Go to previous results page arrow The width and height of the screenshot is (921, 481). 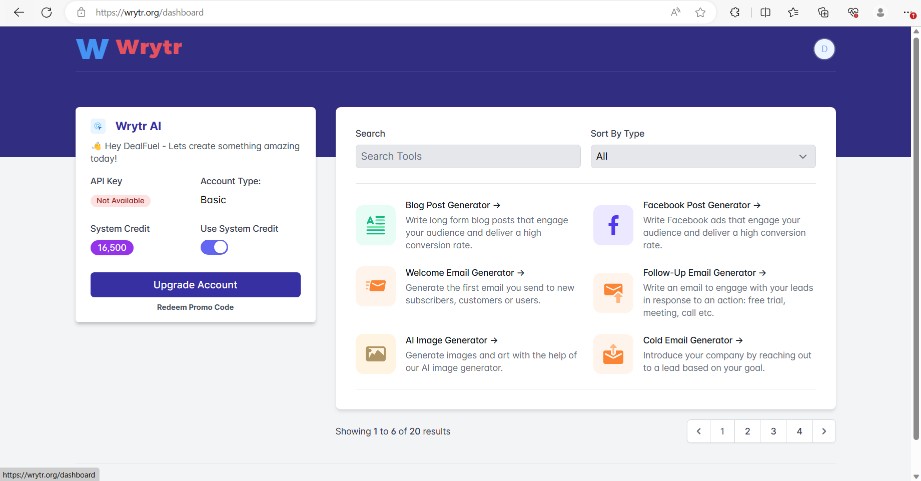[698, 431]
